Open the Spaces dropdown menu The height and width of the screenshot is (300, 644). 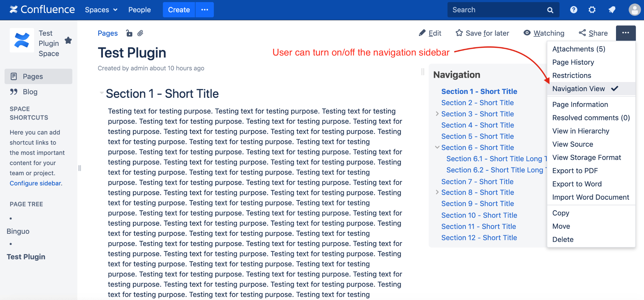(101, 10)
